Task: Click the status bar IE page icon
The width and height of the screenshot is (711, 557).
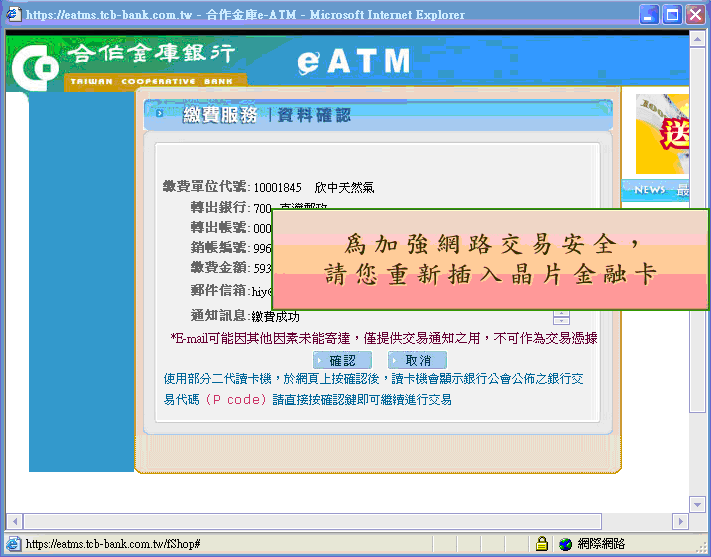Action: [x=13, y=543]
